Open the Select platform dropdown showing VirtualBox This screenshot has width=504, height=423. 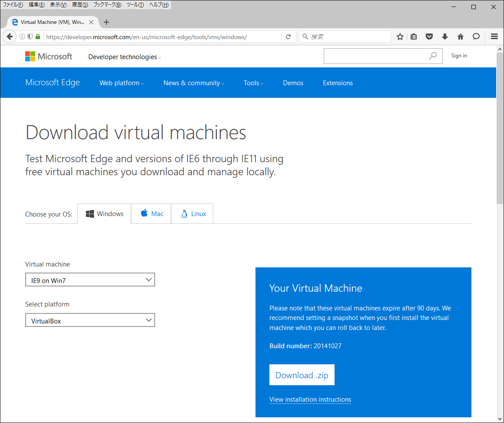90,320
